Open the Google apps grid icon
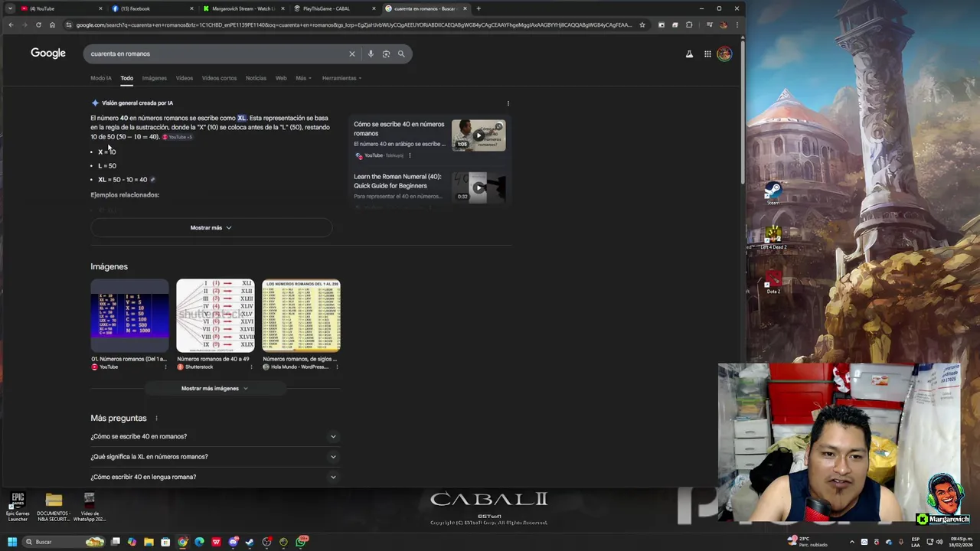980x551 pixels. coord(707,54)
